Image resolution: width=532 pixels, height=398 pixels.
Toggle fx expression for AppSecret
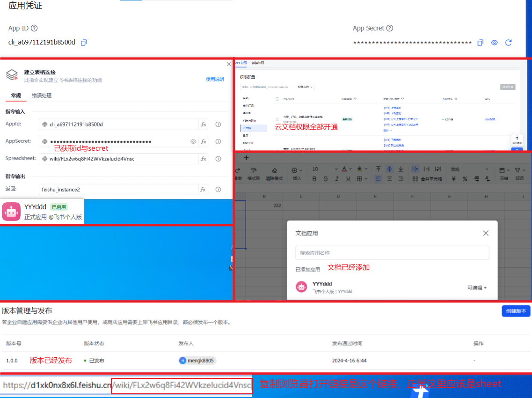pos(204,141)
